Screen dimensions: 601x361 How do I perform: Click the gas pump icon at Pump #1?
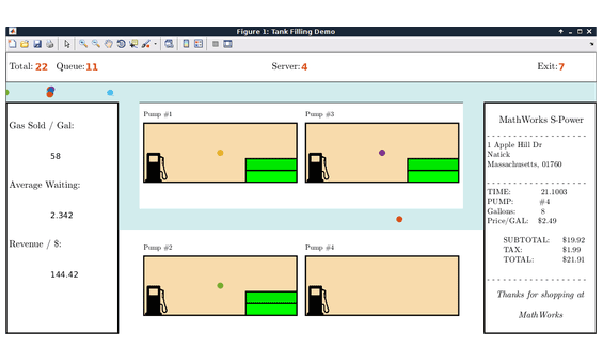point(156,167)
